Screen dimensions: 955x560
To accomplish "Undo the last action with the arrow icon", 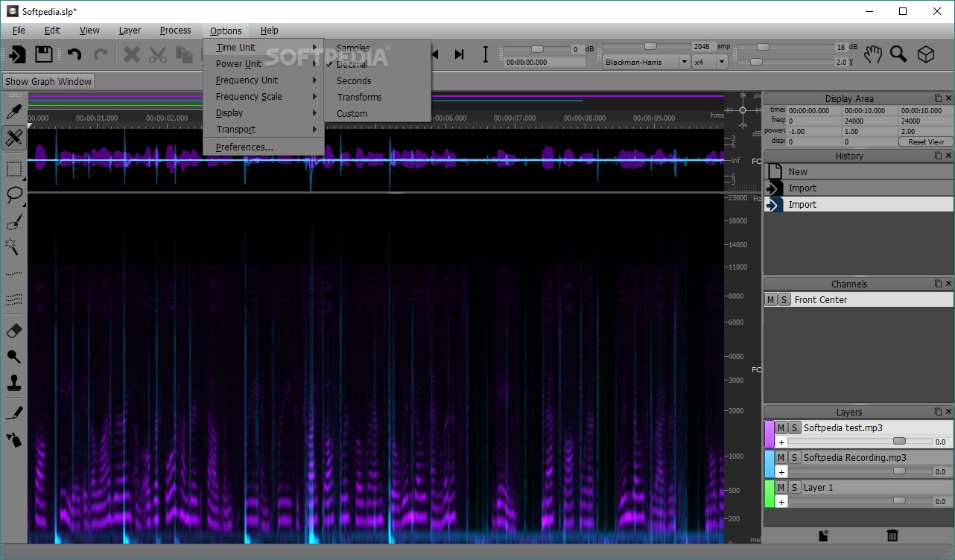I will coord(74,54).
